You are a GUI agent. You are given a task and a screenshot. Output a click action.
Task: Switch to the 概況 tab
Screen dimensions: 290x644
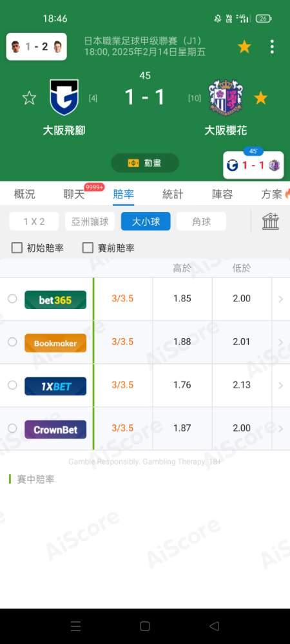[x=24, y=194]
